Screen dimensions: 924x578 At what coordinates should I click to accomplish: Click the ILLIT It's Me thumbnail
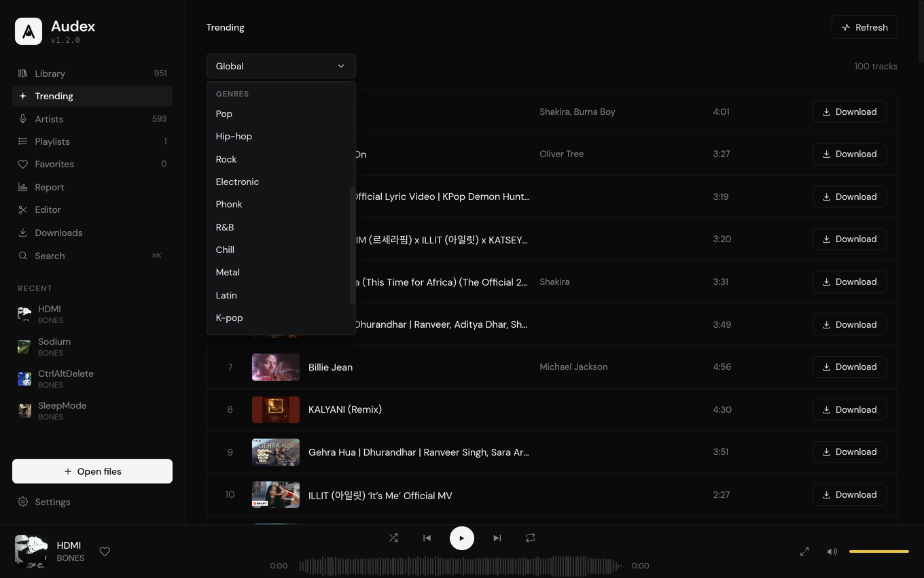[x=276, y=495]
